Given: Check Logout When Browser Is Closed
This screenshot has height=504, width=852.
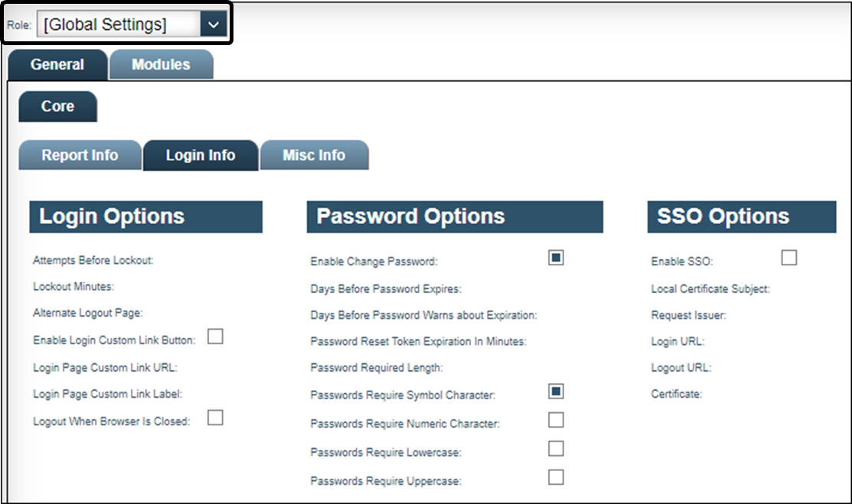Looking at the screenshot, I should 215,418.
